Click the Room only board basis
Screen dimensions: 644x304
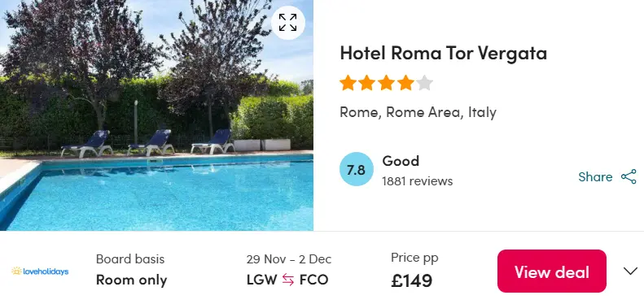[x=131, y=280]
